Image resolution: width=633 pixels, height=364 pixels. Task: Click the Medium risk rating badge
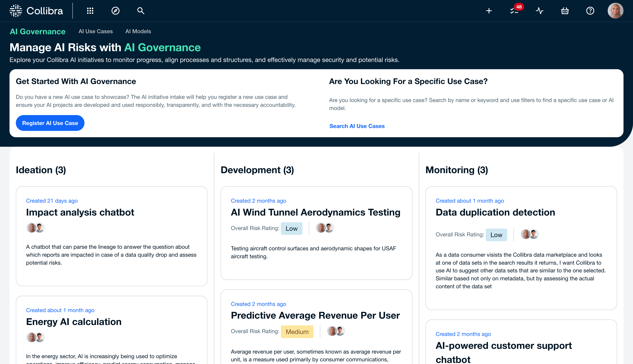click(x=297, y=332)
